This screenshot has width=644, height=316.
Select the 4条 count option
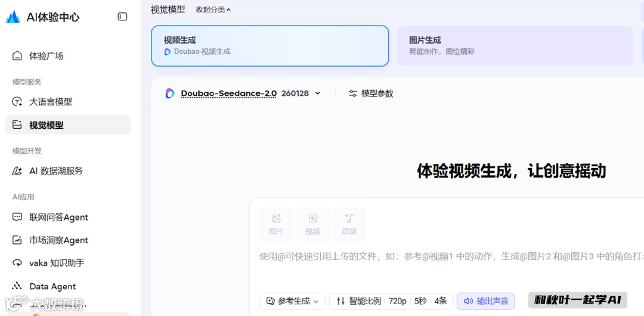coord(441,301)
